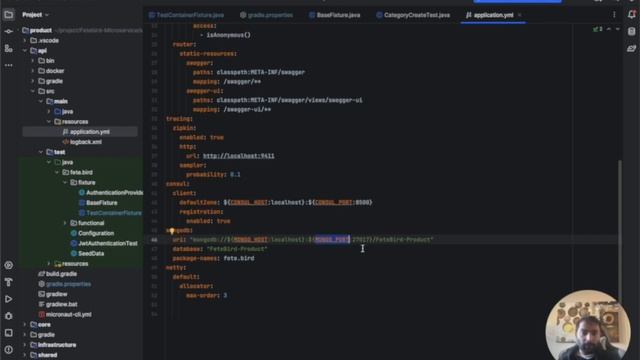Open the Database tool window icon
640x360 pixels.
[x=631, y=31]
